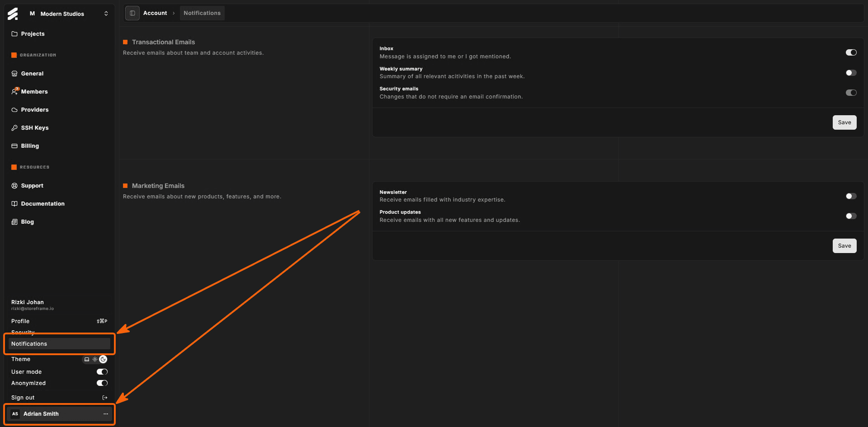The image size is (868, 427).
Task: Open Profile from the user menu
Action: [59, 321]
